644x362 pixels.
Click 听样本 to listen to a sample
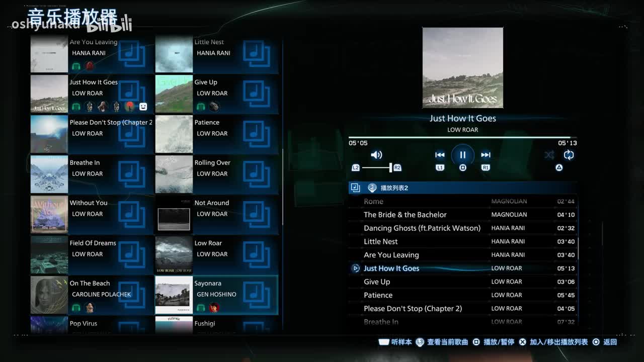click(x=395, y=342)
